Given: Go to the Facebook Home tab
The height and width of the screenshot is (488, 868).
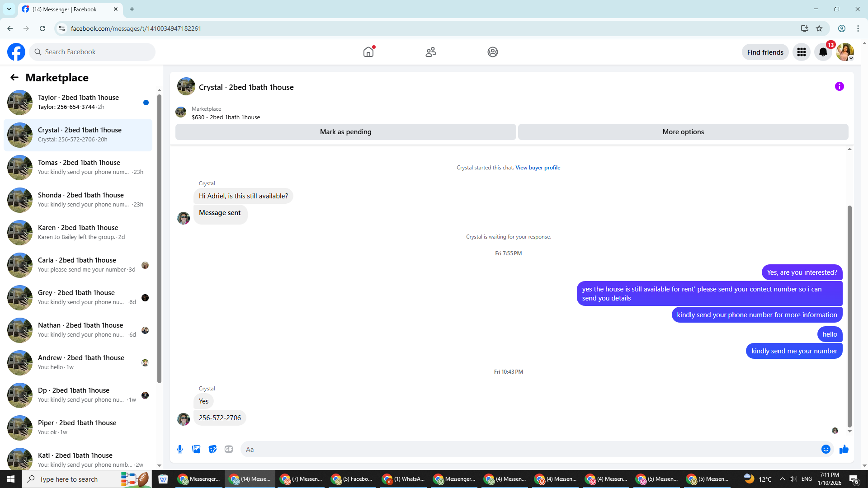Looking at the screenshot, I should (x=368, y=52).
